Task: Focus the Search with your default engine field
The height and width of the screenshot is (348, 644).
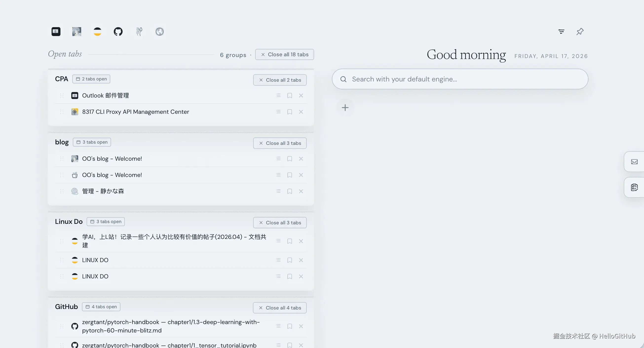Action: pyautogui.click(x=460, y=79)
